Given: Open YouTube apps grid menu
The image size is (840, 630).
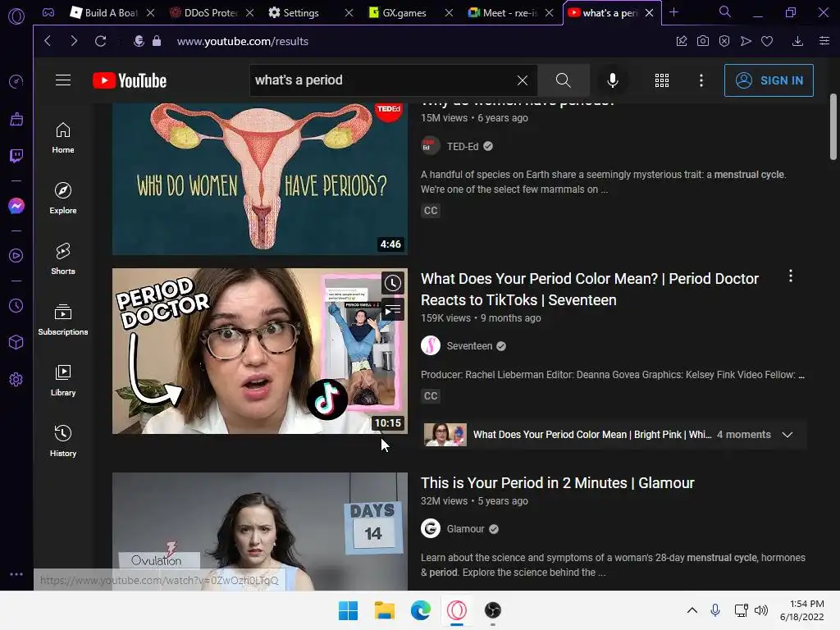Looking at the screenshot, I should point(662,80).
